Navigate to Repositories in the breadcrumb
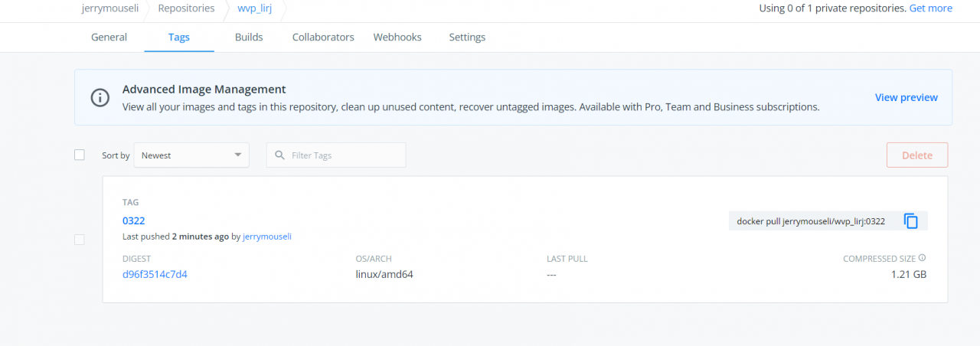This screenshot has width=980, height=346. point(186,8)
